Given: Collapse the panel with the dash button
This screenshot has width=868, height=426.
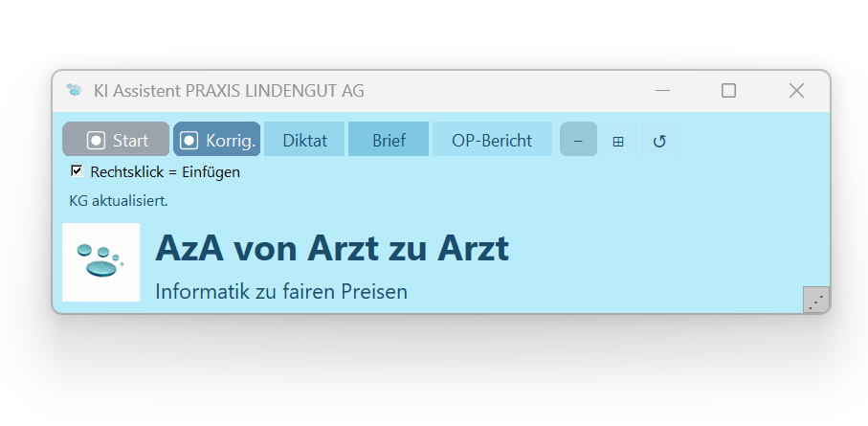Looking at the screenshot, I should coord(578,140).
